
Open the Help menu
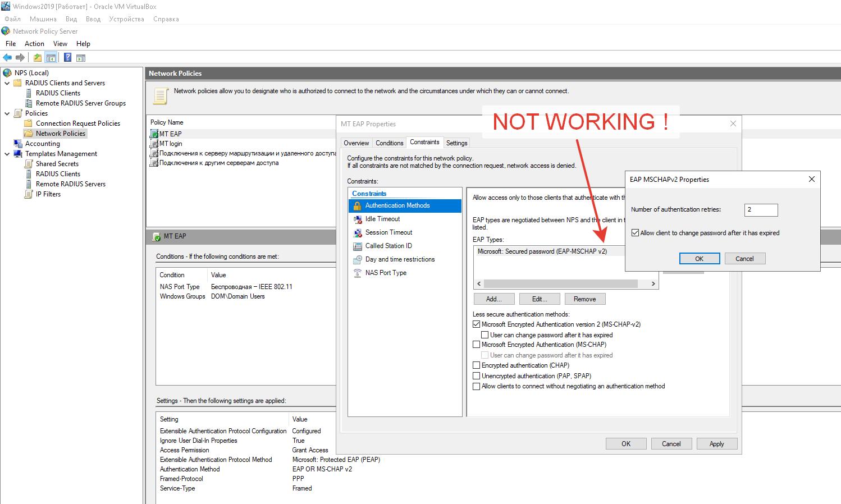click(83, 44)
